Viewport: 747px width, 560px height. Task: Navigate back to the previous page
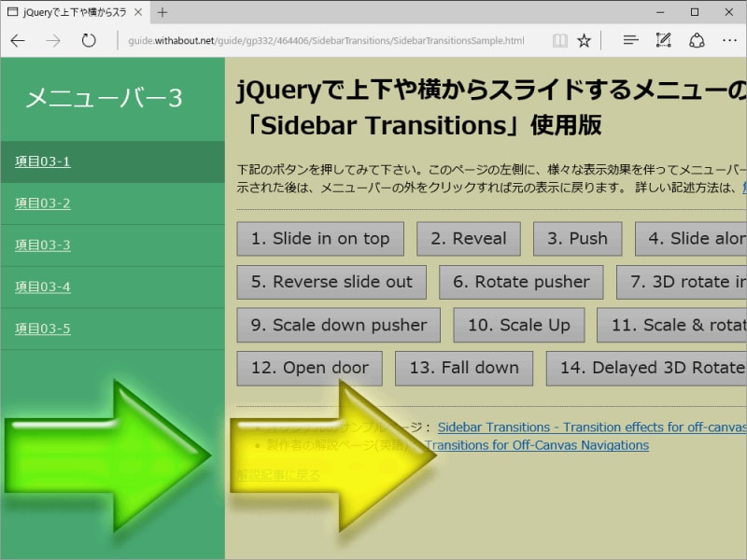click(x=18, y=41)
